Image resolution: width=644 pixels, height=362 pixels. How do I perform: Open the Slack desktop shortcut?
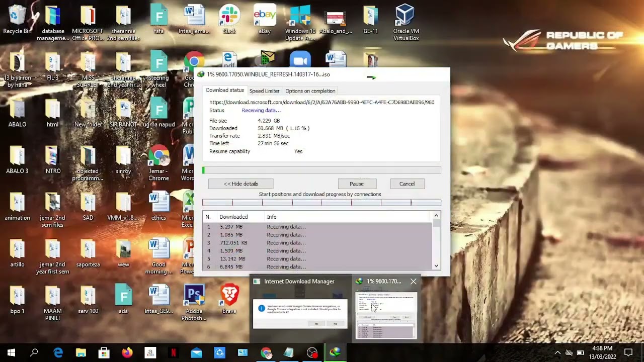(229, 19)
